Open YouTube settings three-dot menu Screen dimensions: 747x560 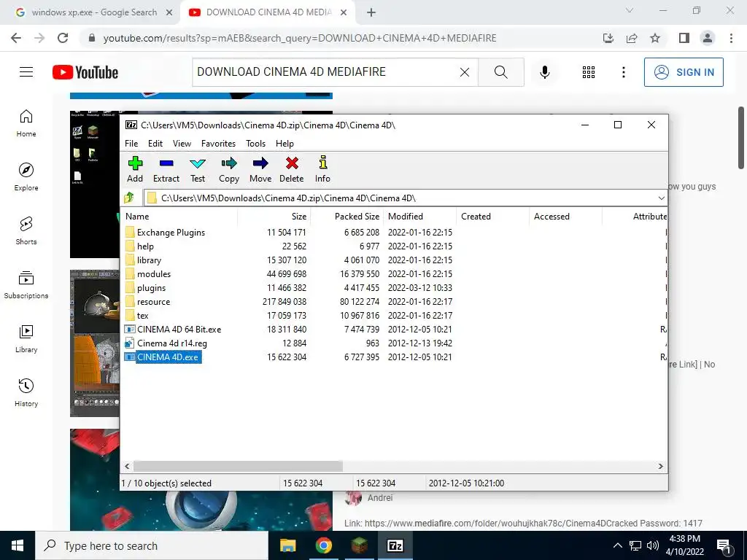[623, 72]
